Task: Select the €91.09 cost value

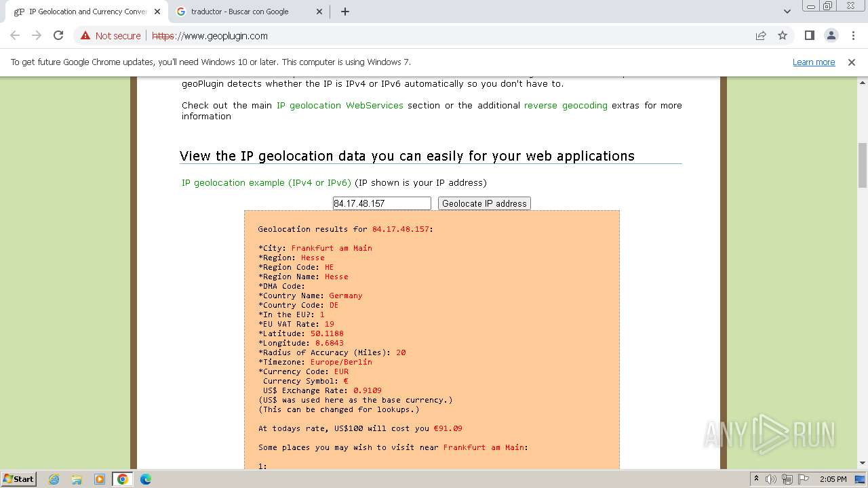Action: tap(448, 428)
